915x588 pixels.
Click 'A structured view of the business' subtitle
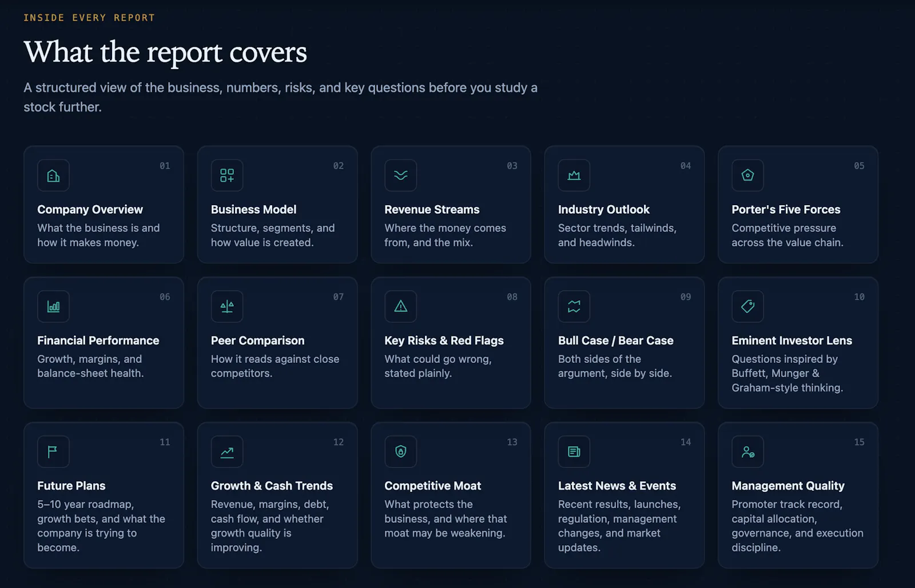280,97
